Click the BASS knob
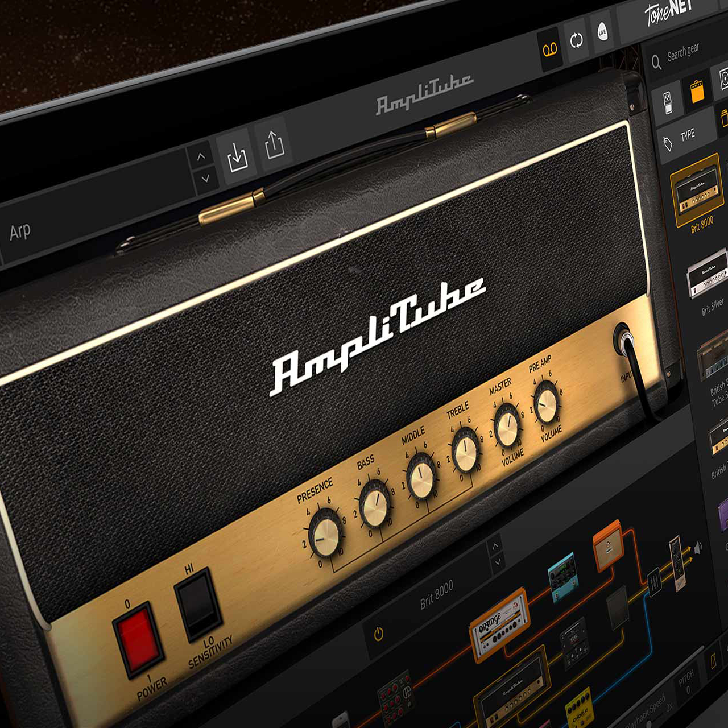 tap(375, 503)
